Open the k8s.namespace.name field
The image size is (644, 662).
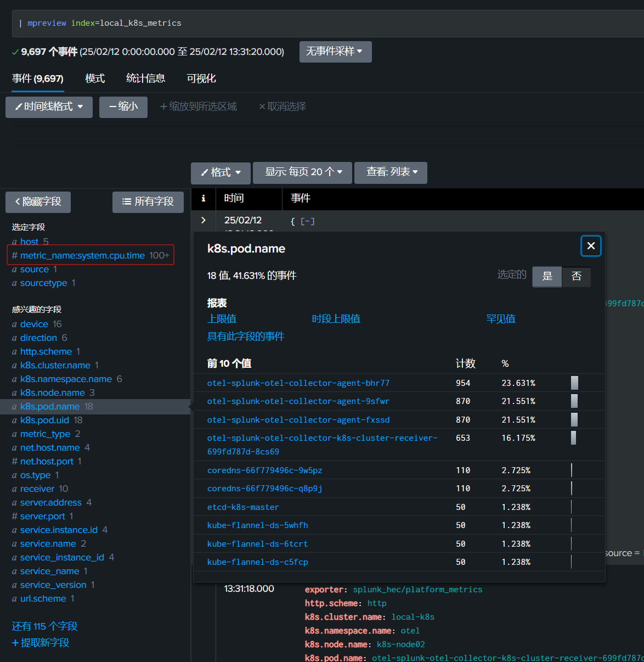pos(66,379)
